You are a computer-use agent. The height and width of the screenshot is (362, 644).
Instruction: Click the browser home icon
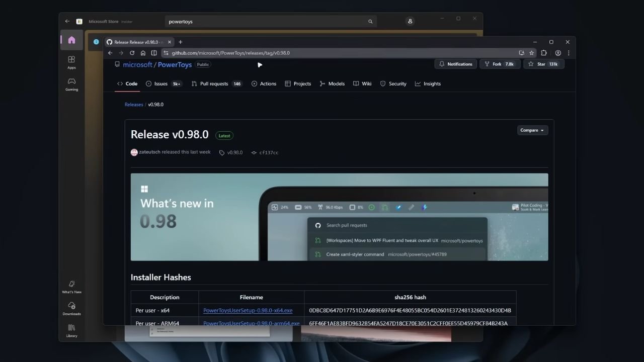tap(143, 53)
